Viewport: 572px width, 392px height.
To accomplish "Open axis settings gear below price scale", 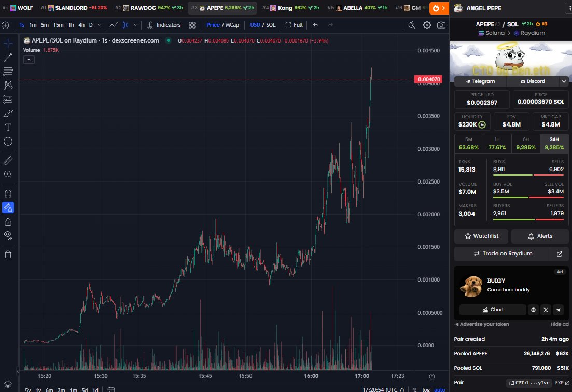I will point(432,376).
